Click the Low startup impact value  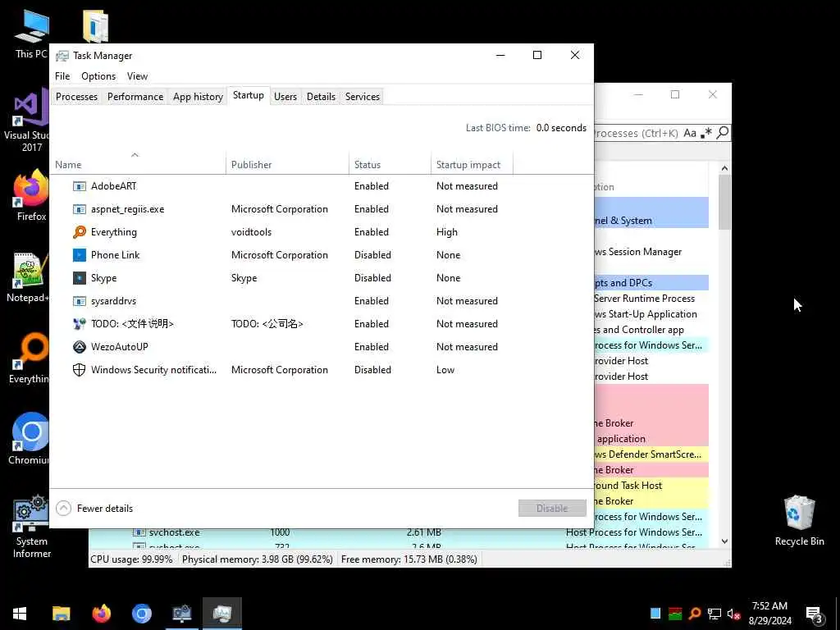[445, 370]
